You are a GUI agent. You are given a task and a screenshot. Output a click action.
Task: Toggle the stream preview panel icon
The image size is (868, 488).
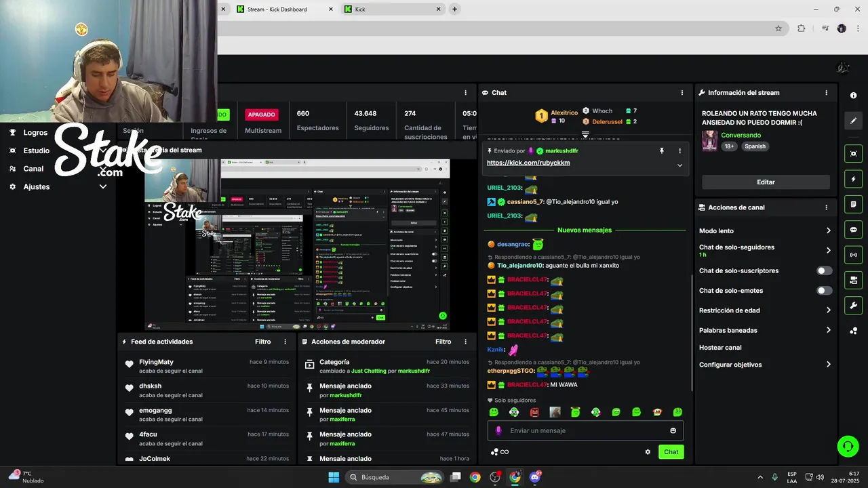tap(854, 154)
